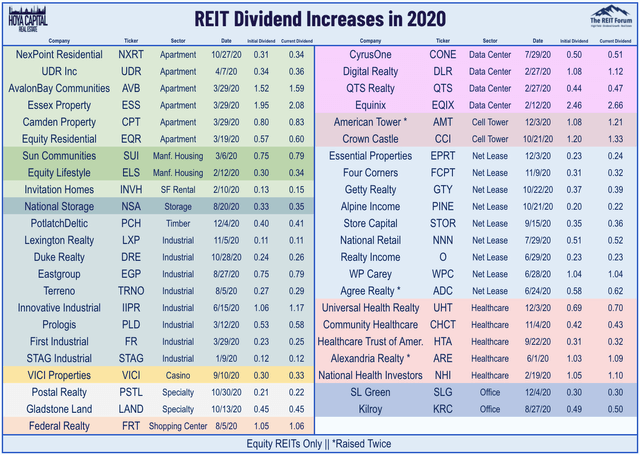Click the Timber sector cell

coord(178,224)
